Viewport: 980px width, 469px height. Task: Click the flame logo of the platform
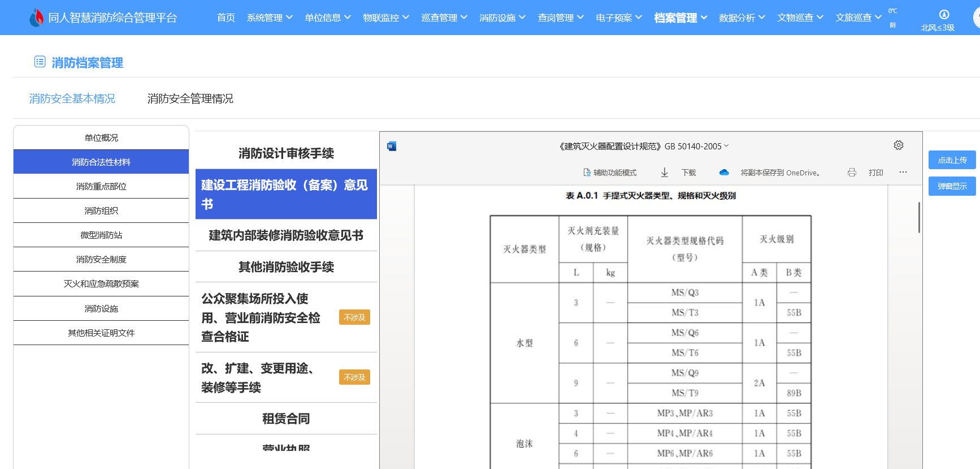pyautogui.click(x=36, y=18)
